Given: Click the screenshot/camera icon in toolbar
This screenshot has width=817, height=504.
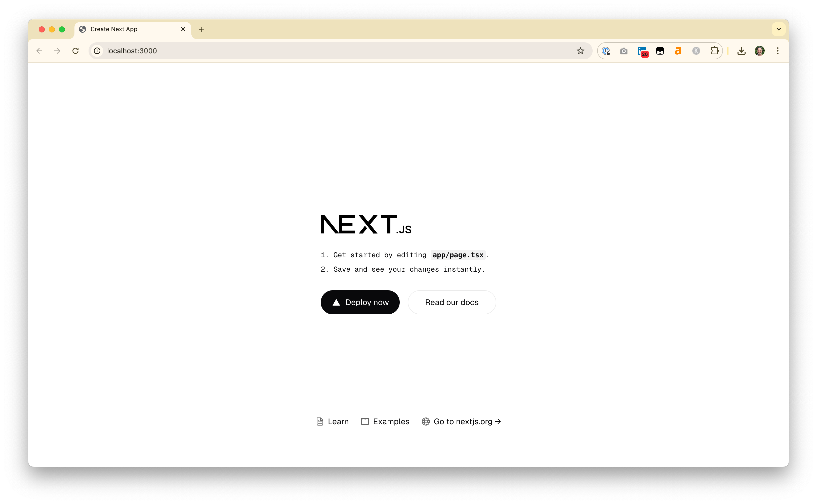Looking at the screenshot, I should coord(624,51).
